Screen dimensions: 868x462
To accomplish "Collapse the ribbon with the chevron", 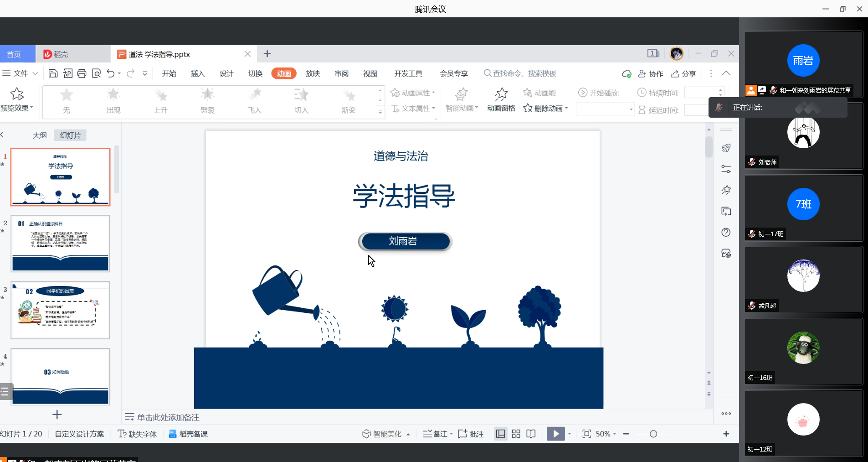I will pyautogui.click(x=726, y=73).
